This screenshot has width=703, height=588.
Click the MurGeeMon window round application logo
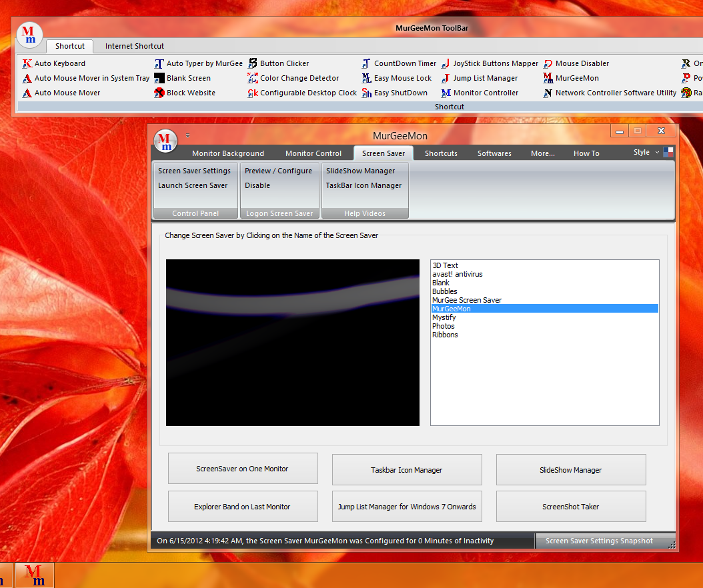click(x=165, y=140)
